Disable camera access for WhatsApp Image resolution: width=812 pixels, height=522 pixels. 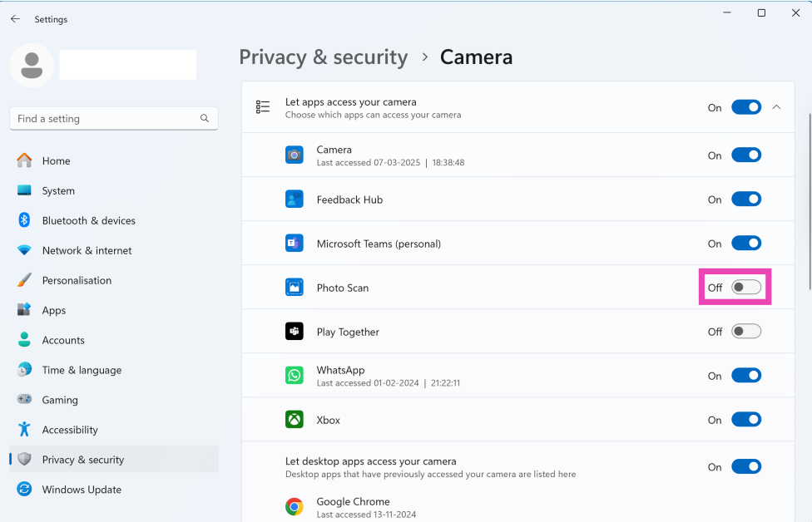[745, 376]
